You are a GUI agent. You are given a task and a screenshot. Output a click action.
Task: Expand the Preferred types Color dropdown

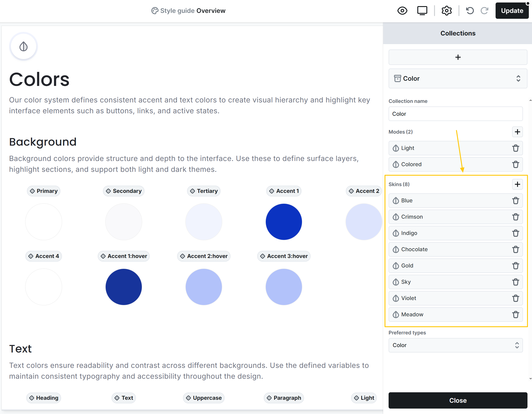(x=455, y=345)
